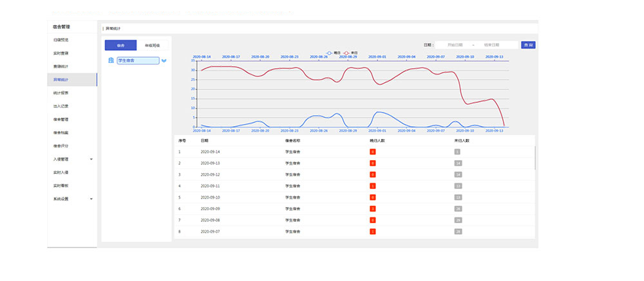Click red 晚归 badge for 2020-09-07
The width and height of the screenshot is (644, 281).
(372, 231)
